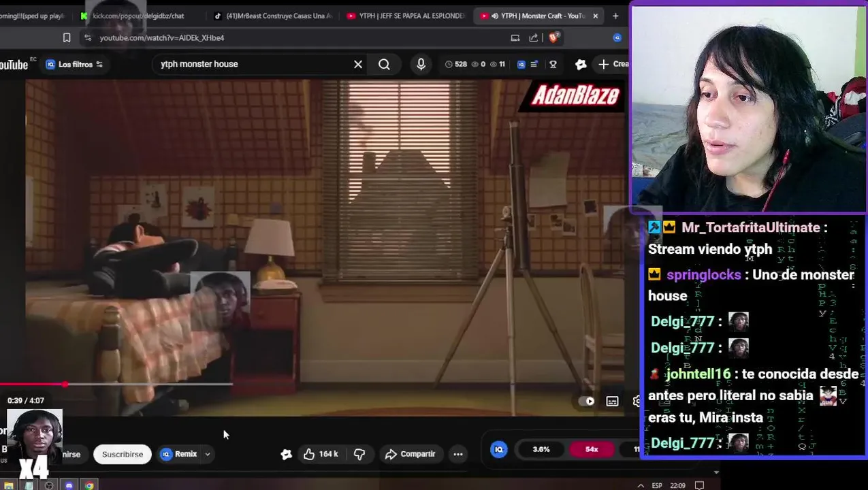Click the 3.6% stat pill

coord(541,449)
